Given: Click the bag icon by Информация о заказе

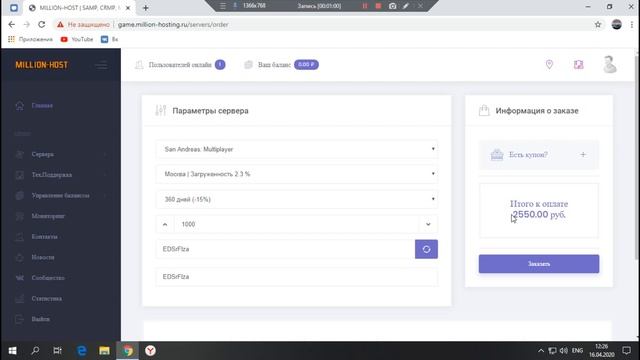Looking at the screenshot, I should (x=484, y=111).
